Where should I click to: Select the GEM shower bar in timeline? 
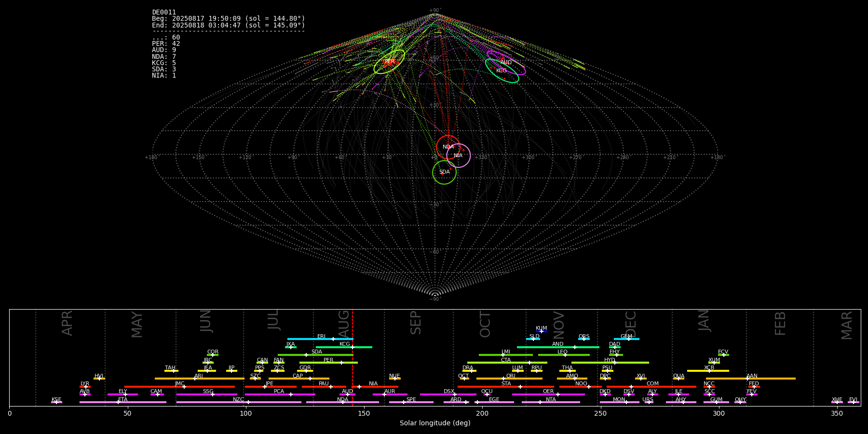click(626, 339)
